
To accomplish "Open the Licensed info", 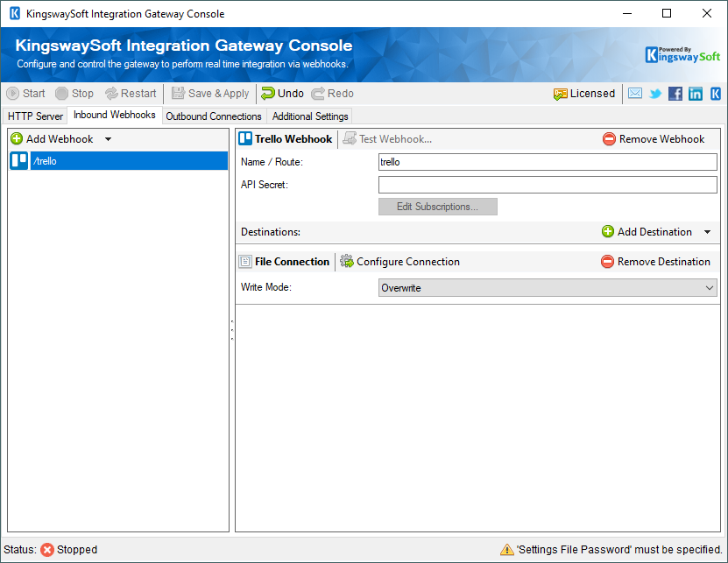I will [x=584, y=94].
